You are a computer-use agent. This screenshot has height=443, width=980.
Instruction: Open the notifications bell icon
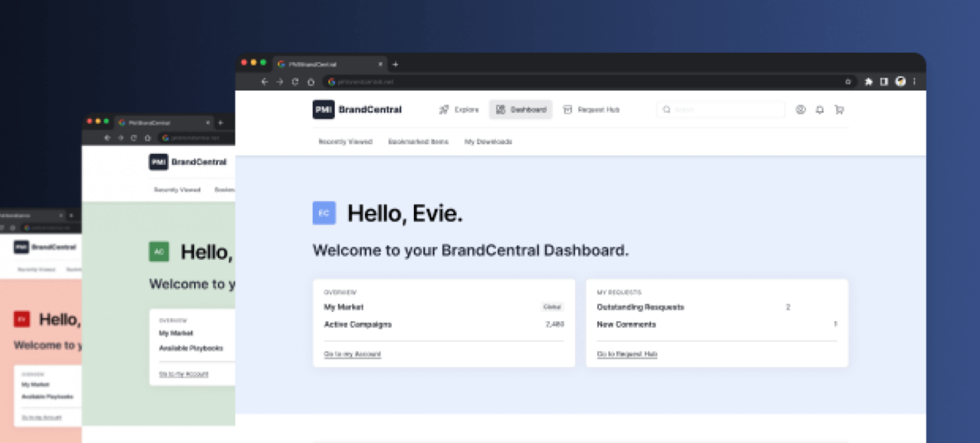pos(820,110)
